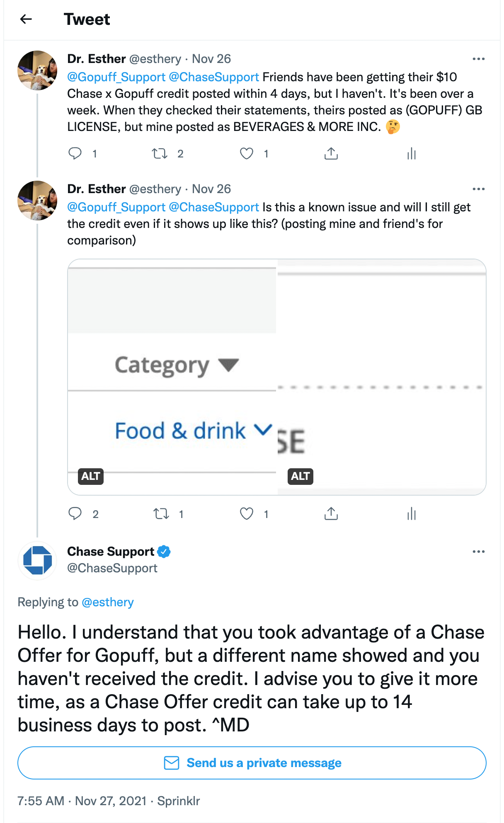Viewport: 504px width, 823px height.
Task: Reply to the second Dr. Esther tweet
Action: point(75,514)
